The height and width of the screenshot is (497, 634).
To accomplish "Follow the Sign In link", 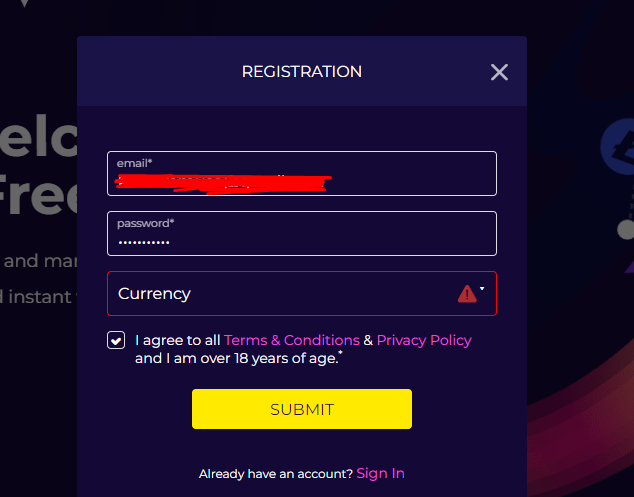I will [380, 474].
